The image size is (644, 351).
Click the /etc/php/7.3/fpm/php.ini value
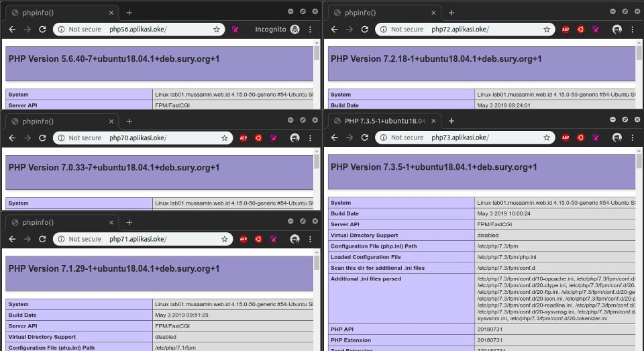click(x=506, y=257)
